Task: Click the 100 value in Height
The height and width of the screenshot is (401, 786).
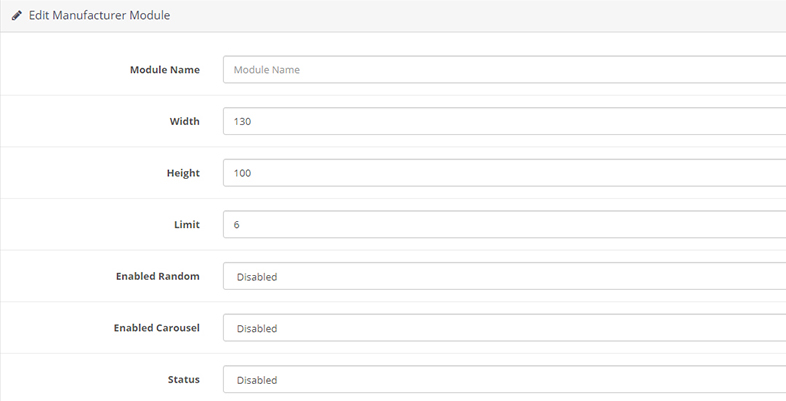Action: [242, 173]
